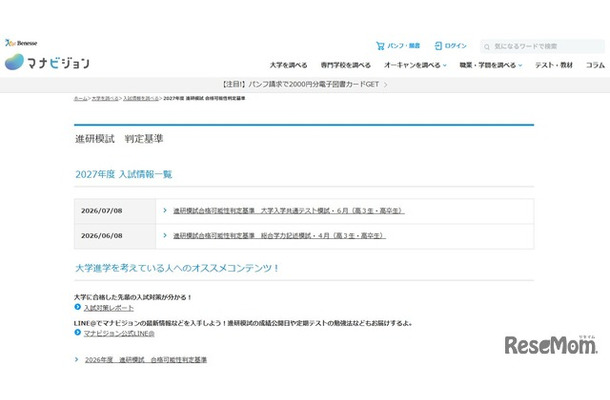Open the shopping cart icon for パンフ・願書
Image resolution: width=610 pixels, height=400 pixels.
tap(380, 46)
